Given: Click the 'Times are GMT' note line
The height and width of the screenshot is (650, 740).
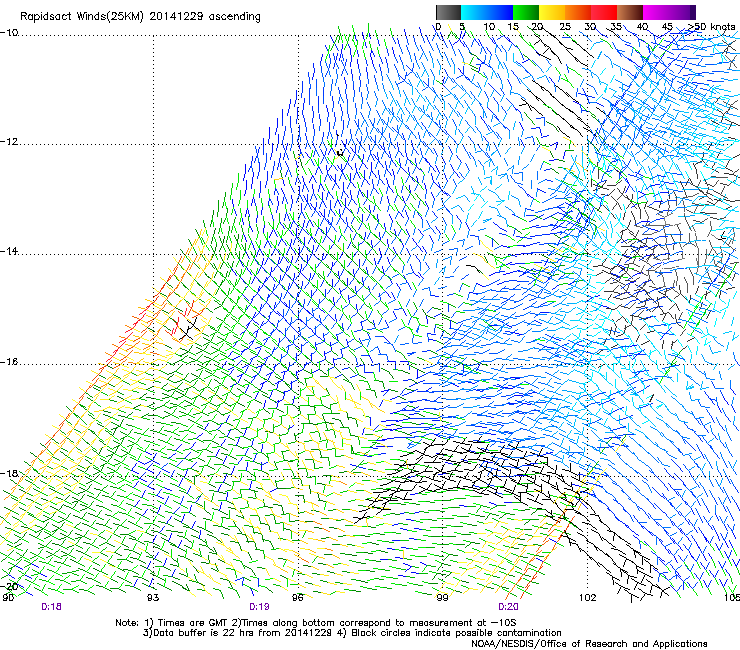Looking at the screenshot, I should (316, 623).
